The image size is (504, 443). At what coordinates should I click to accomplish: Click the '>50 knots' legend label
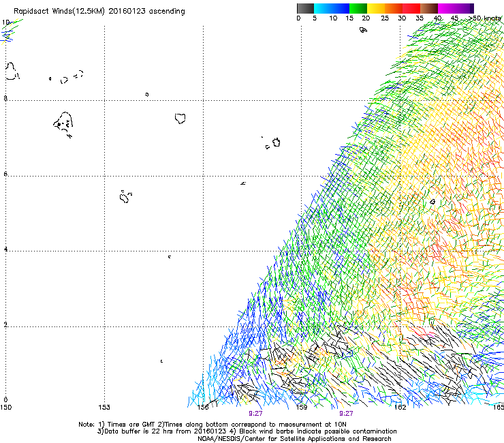(485, 18)
